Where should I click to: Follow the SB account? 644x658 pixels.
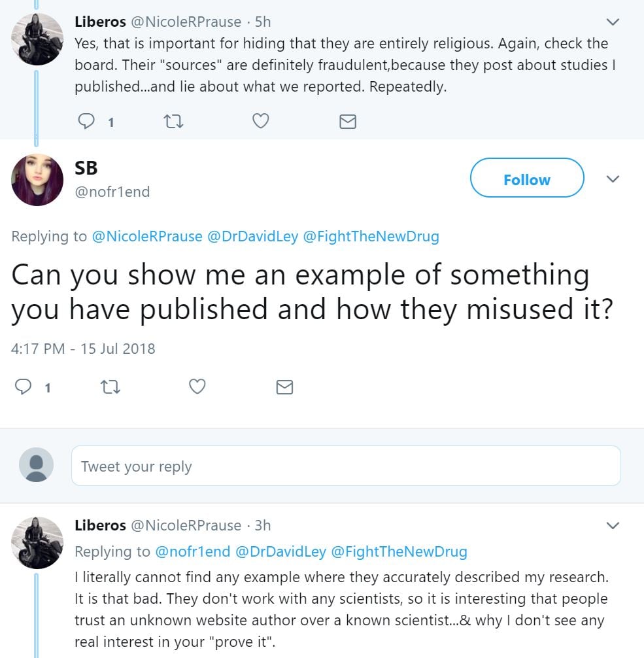[526, 178]
